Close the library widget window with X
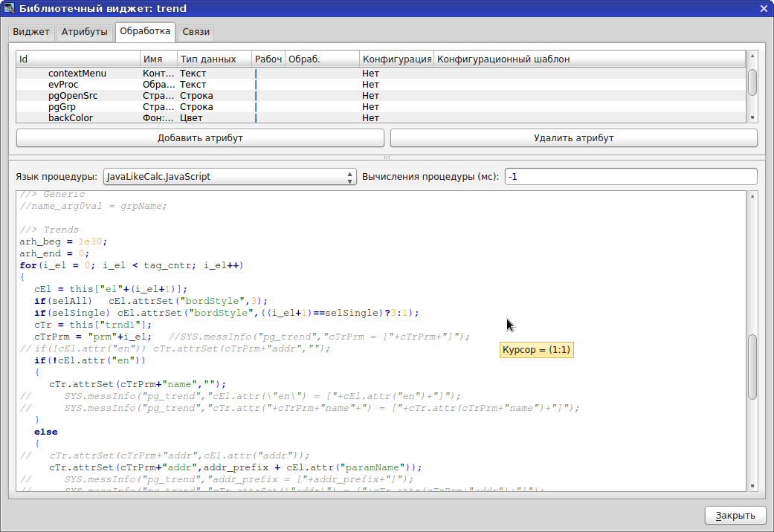This screenshot has width=774, height=532. (763, 8)
